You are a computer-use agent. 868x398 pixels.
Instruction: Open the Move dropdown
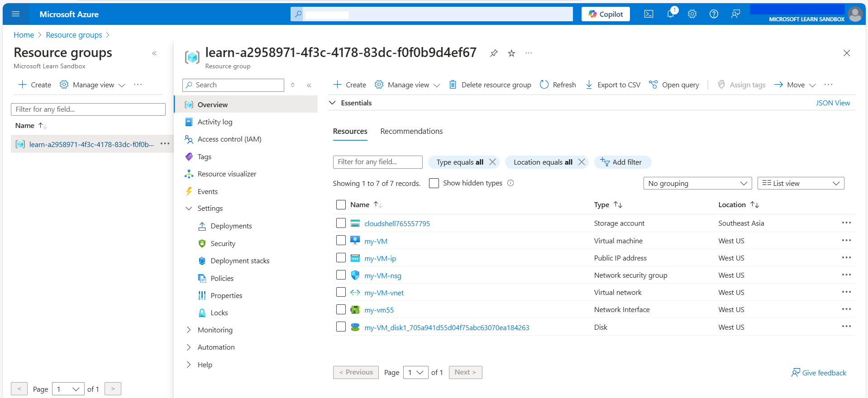click(x=795, y=85)
